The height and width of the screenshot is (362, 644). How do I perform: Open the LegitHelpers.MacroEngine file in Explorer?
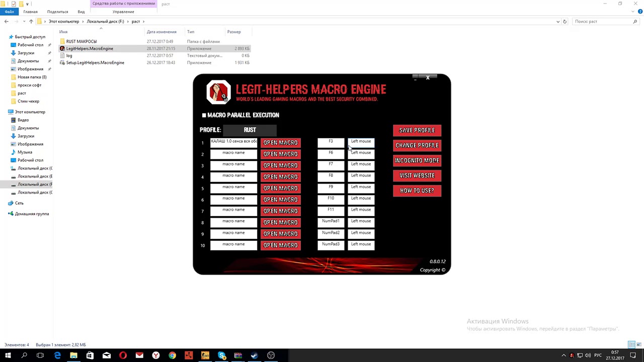90,49
